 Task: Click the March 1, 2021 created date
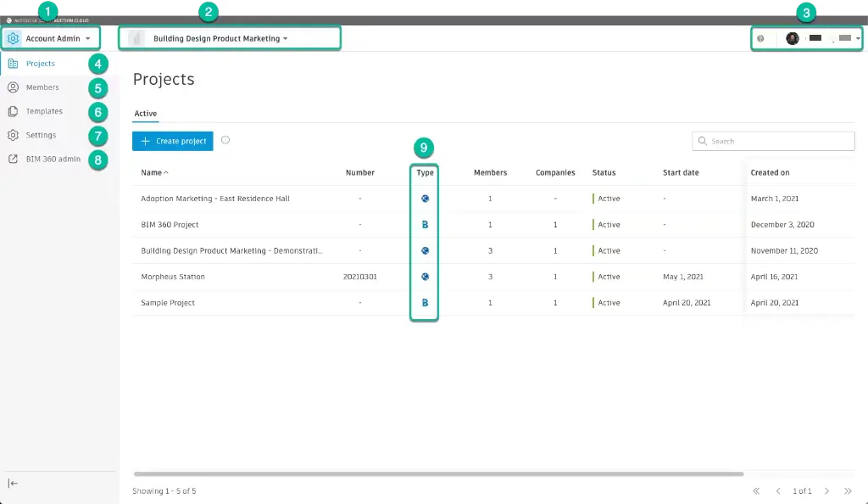775,199
